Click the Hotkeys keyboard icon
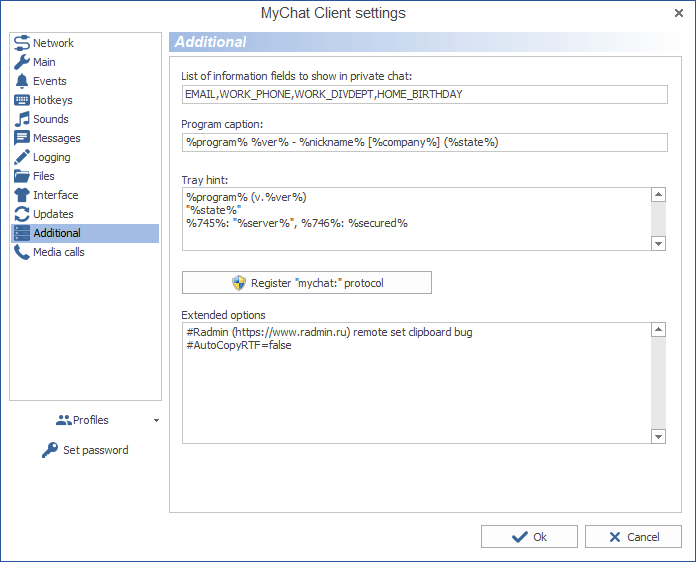696x562 pixels. (x=22, y=100)
